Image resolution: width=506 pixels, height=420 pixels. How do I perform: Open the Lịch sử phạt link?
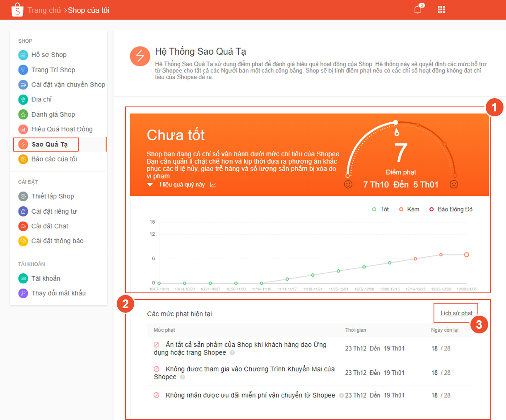456,313
